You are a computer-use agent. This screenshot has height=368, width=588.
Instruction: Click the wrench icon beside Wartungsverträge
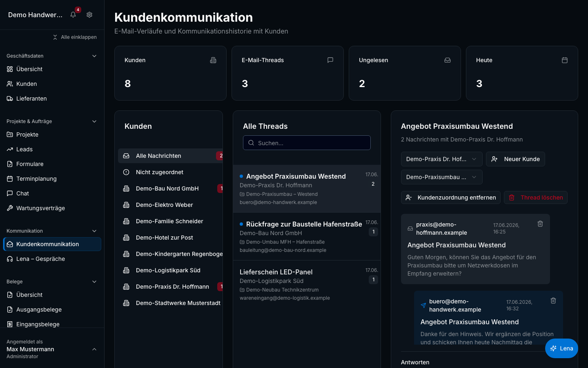click(x=10, y=208)
